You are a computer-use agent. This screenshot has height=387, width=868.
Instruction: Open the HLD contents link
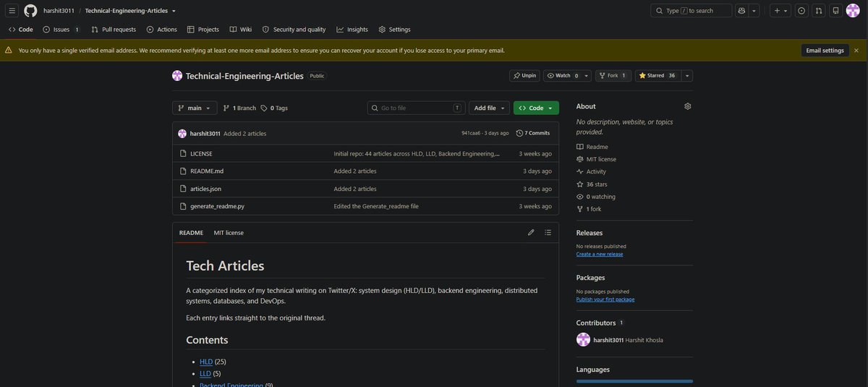(x=206, y=361)
